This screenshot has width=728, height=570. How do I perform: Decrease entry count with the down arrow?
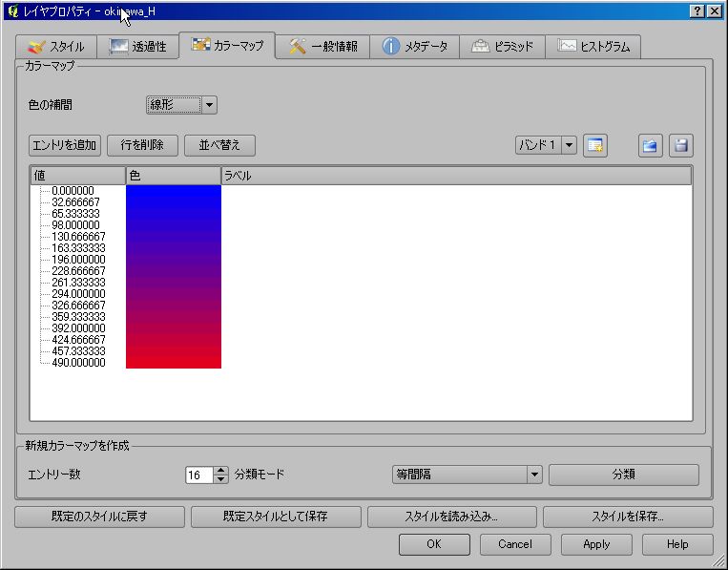221,479
